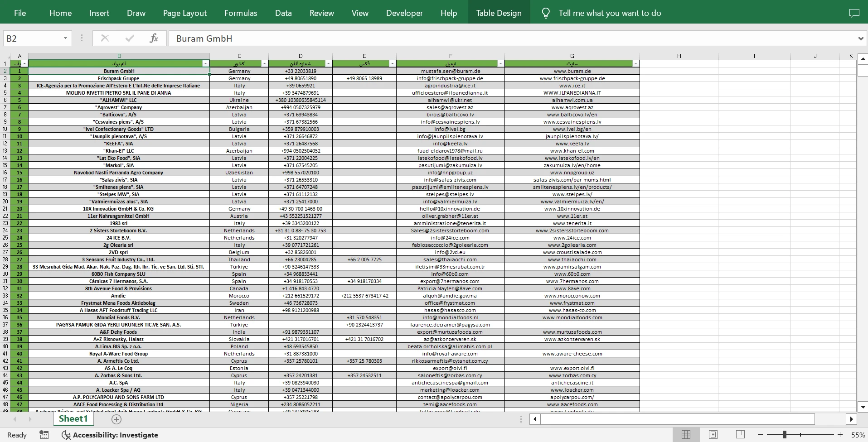868x442 pixels.
Task: Click the Insert Function fx icon
Action: pyautogui.click(x=154, y=38)
